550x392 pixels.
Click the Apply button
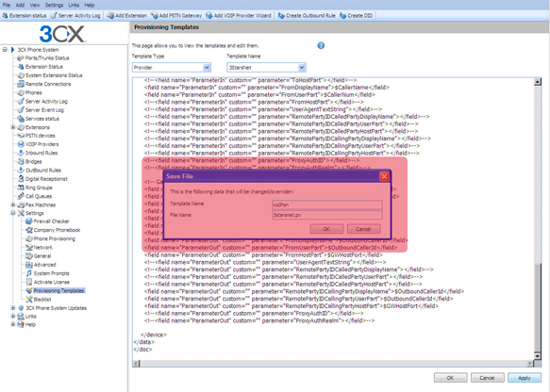525,378
